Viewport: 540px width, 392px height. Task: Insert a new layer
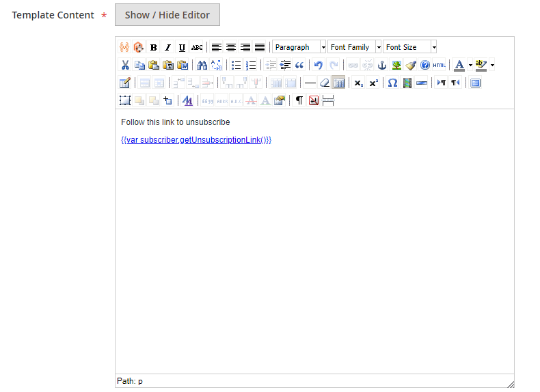click(x=124, y=100)
